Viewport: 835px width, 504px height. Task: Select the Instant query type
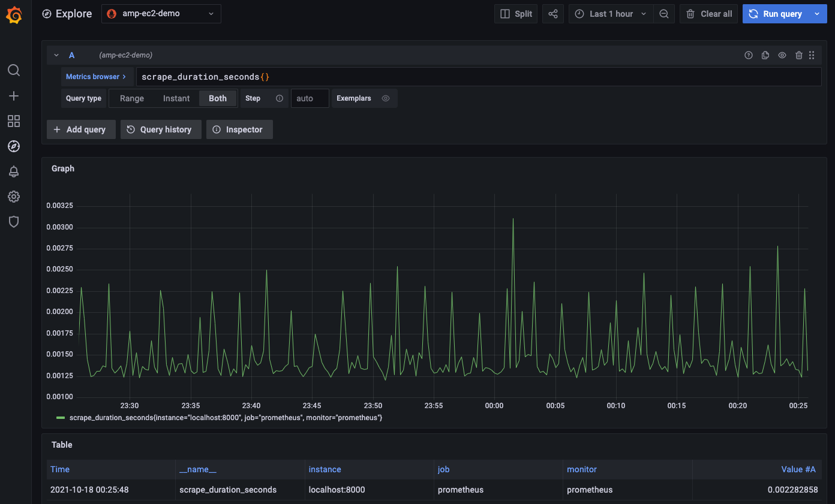pyautogui.click(x=176, y=98)
